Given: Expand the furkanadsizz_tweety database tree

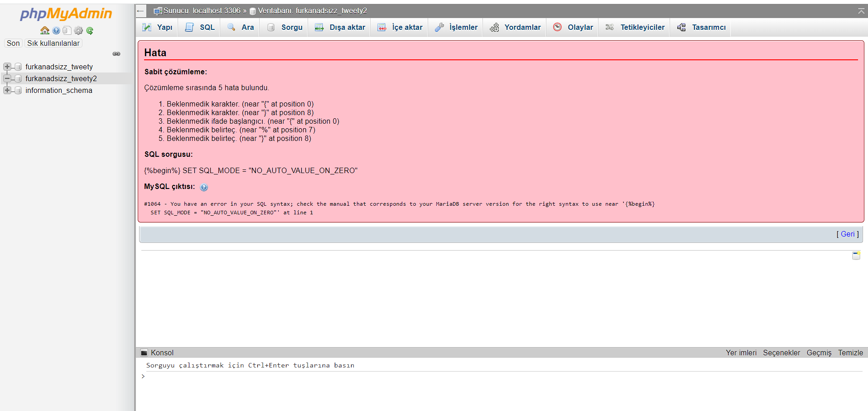Looking at the screenshot, I should (7, 67).
